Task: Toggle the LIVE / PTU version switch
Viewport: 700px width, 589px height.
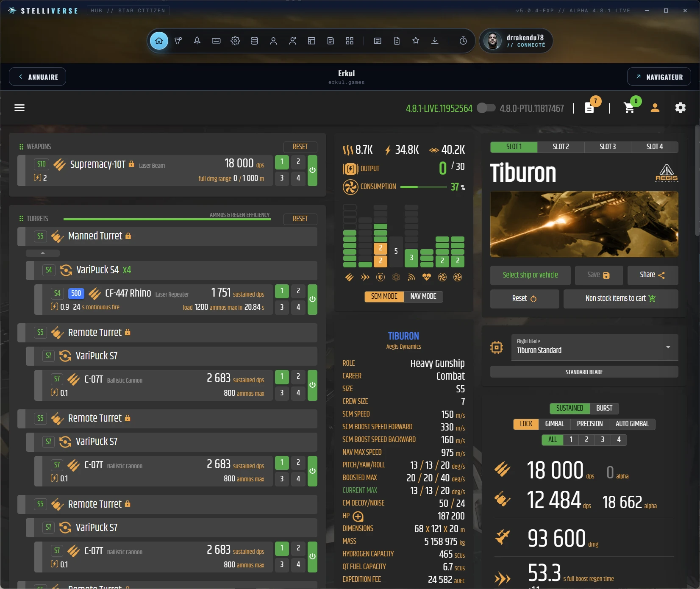Action: pos(486,108)
